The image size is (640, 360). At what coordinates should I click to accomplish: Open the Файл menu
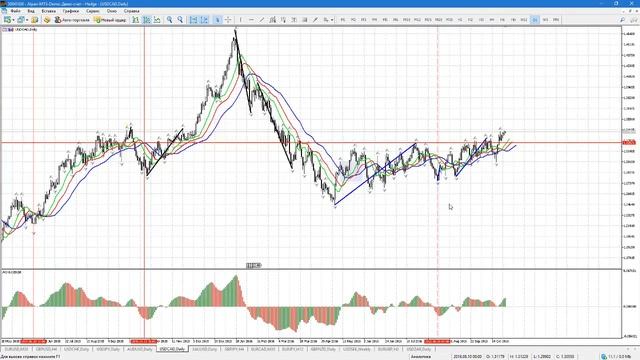pyautogui.click(x=16, y=11)
